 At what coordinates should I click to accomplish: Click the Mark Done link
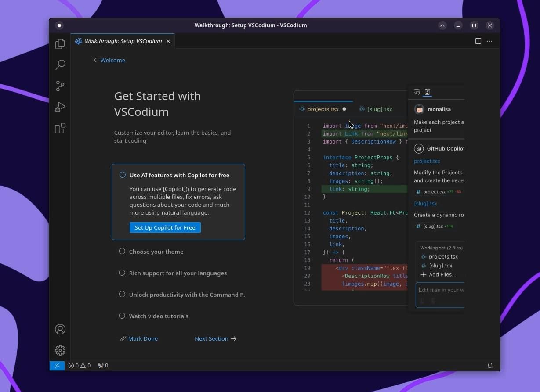tap(138, 338)
